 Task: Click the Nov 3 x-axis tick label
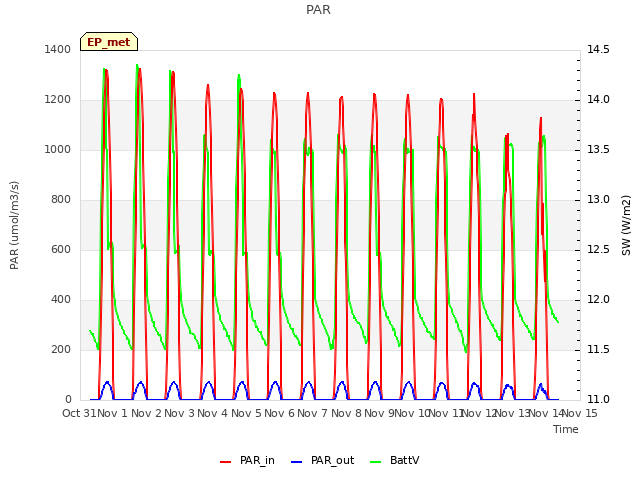[180, 413]
